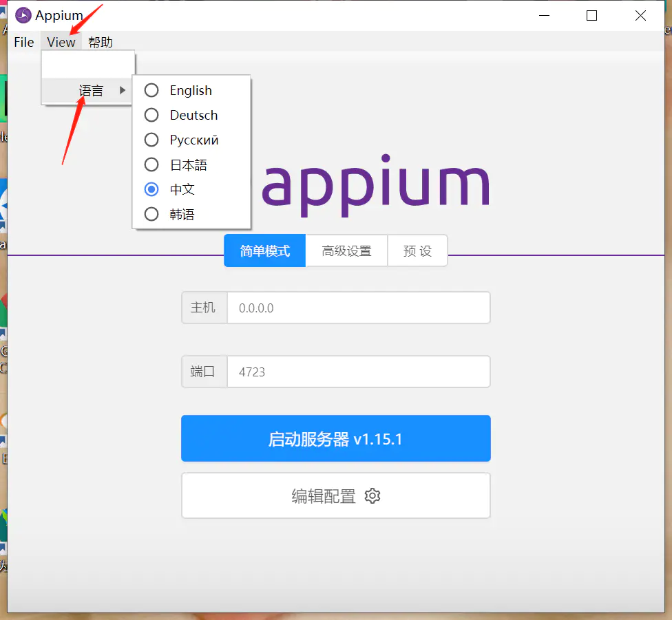This screenshot has width=672, height=620.
Task: Open the 帮助 menu
Action: (x=101, y=42)
